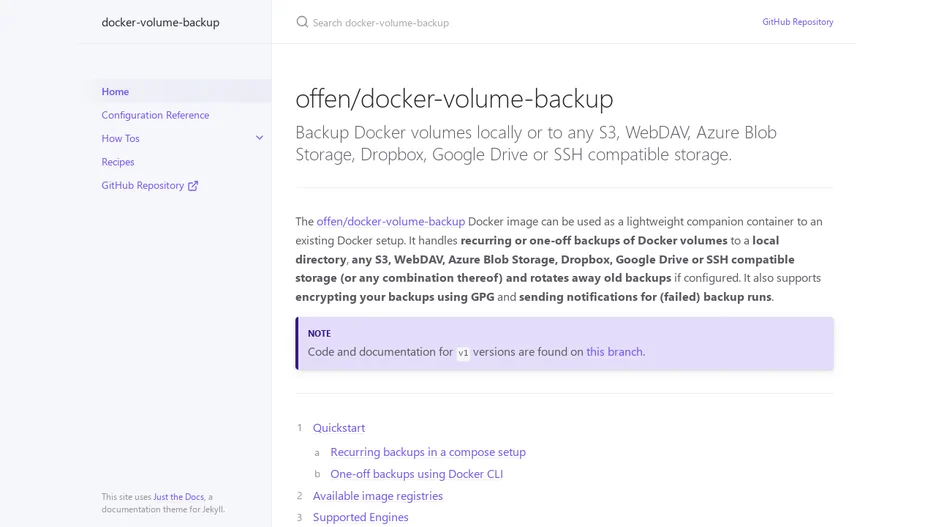936x527 pixels.
Task: Click the search magnifier icon
Action: (302, 22)
